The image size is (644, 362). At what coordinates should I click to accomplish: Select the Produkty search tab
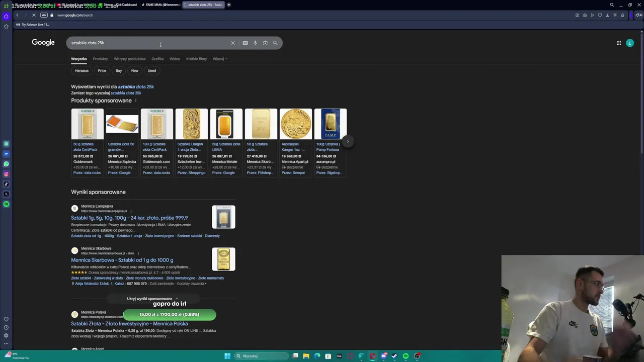click(100, 59)
